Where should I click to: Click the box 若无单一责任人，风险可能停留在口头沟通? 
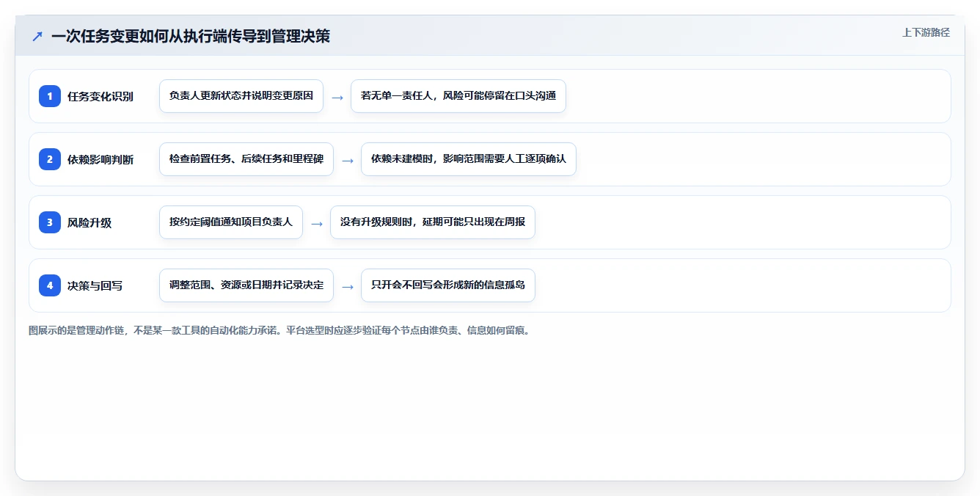(x=458, y=96)
